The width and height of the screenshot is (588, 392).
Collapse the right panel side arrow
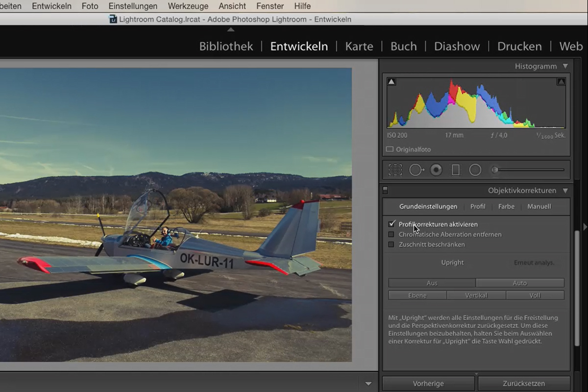click(x=584, y=226)
